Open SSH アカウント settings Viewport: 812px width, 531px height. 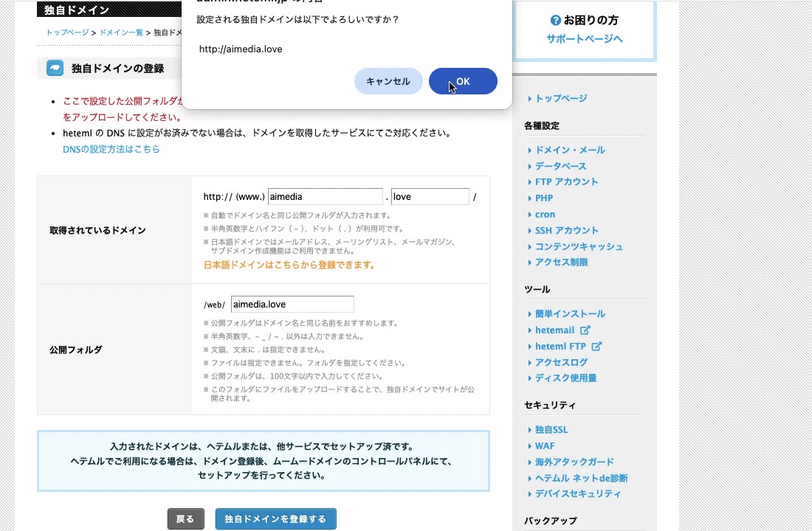click(x=566, y=230)
